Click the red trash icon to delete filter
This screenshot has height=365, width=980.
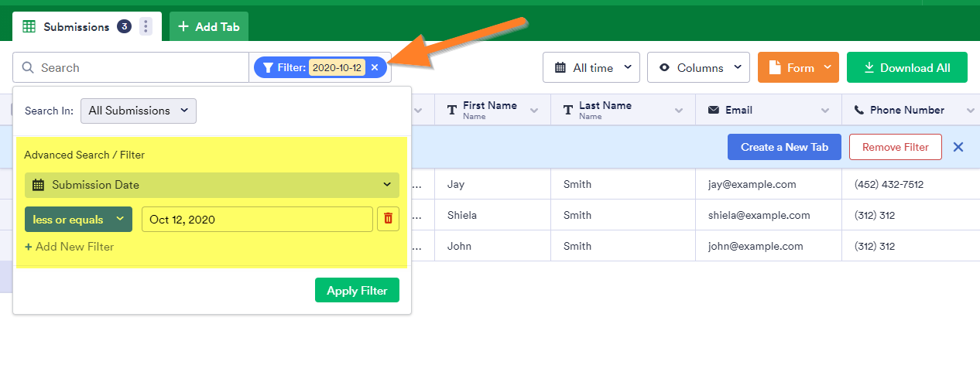point(388,219)
